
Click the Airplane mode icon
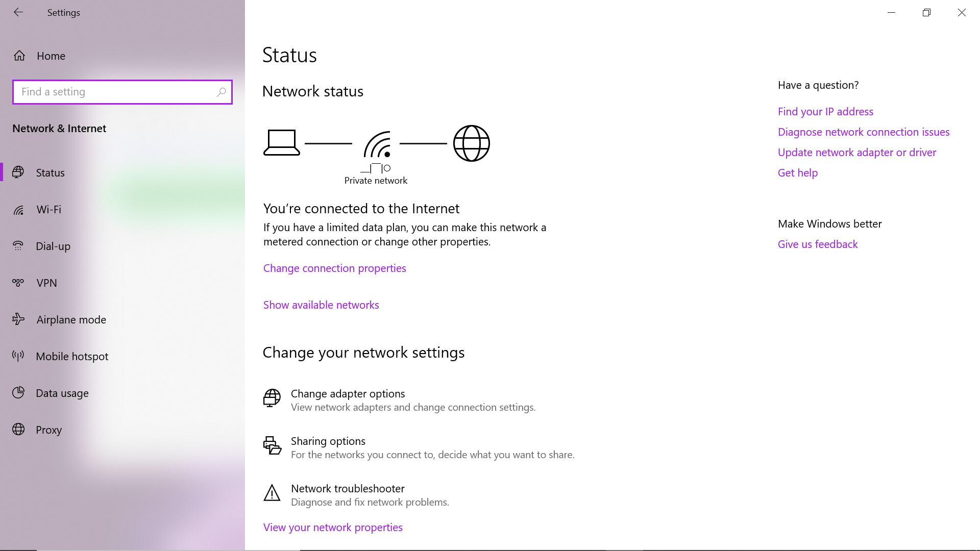pyautogui.click(x=18, y=319)
